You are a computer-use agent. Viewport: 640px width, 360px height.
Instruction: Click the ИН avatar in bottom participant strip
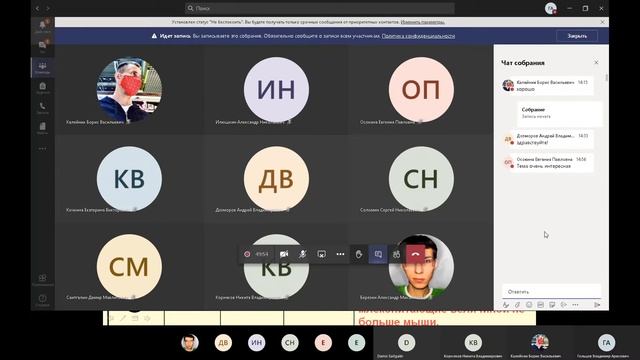pos(256,342)
